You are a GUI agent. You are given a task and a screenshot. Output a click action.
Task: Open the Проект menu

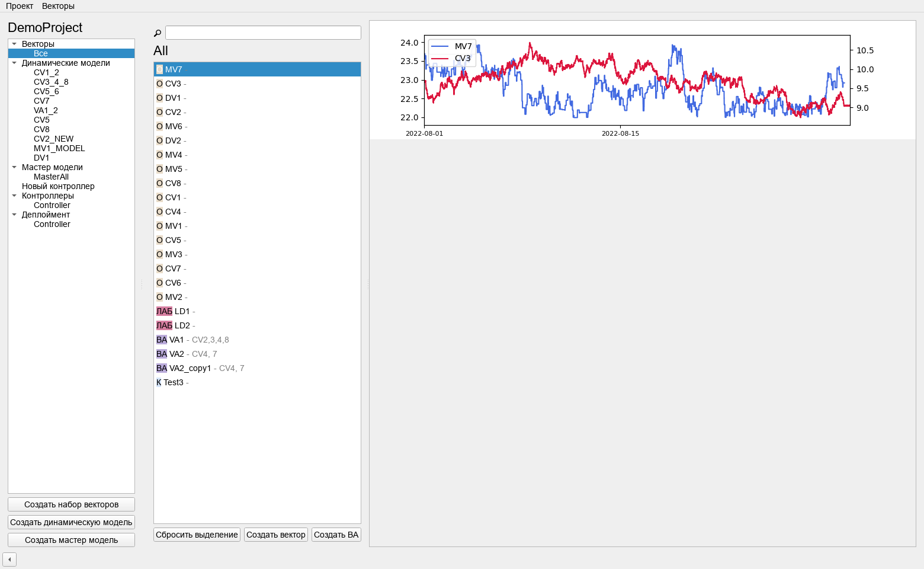(x=20, y=6)
